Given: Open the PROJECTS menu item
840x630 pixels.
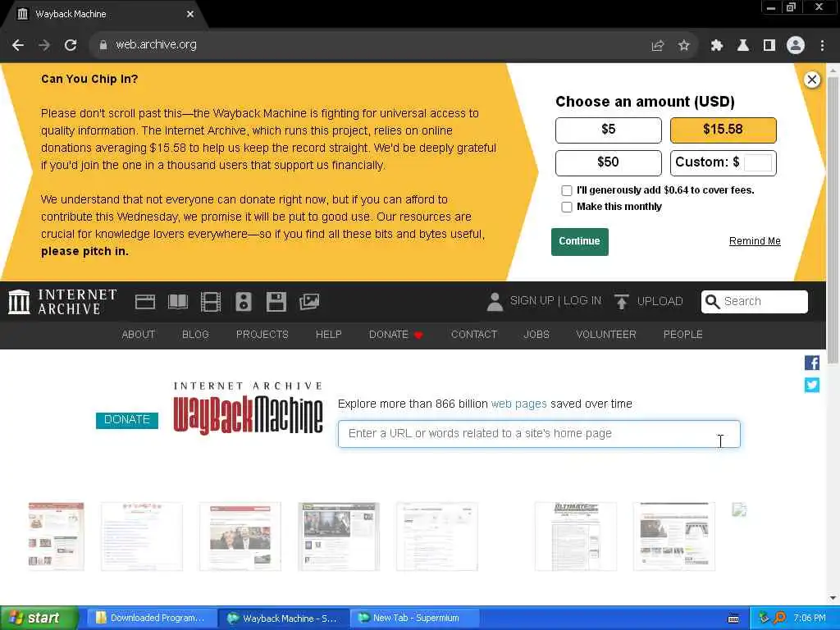Looking at the screenshot, I should click(x=262, y=335).
